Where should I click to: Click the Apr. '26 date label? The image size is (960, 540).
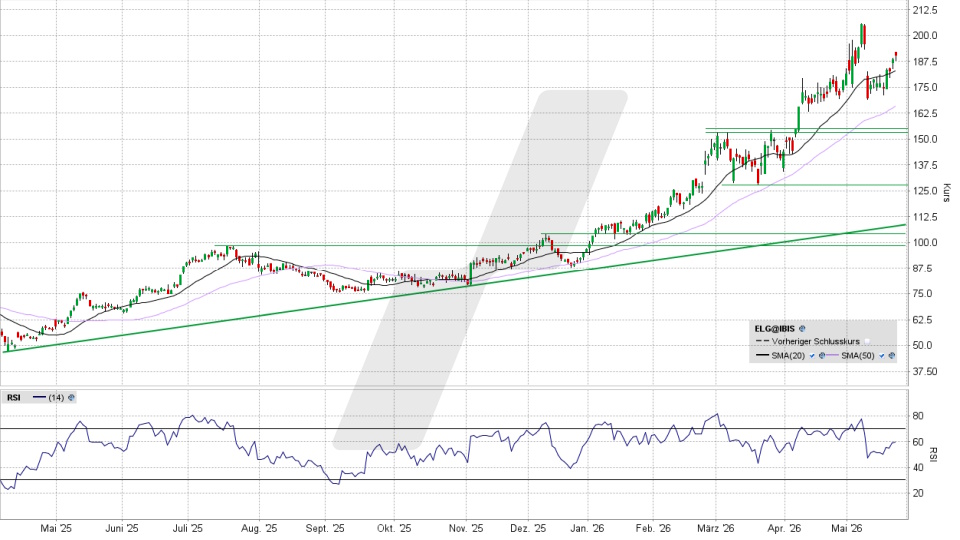(784, 528)
